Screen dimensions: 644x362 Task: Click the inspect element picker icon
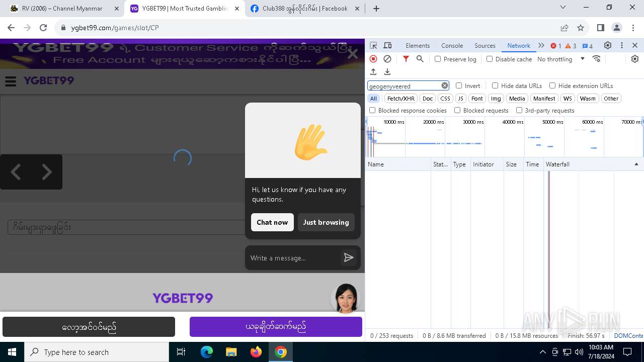373,45
